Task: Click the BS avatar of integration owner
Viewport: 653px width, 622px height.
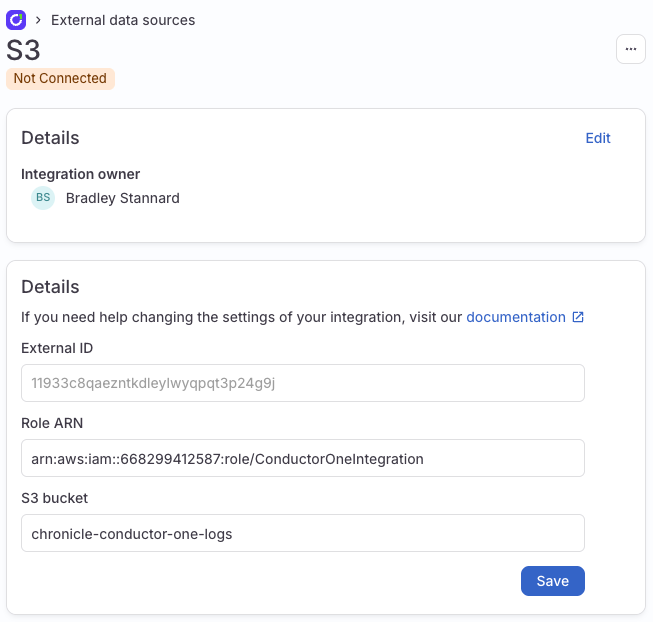Action: click(x=43, y=198)
